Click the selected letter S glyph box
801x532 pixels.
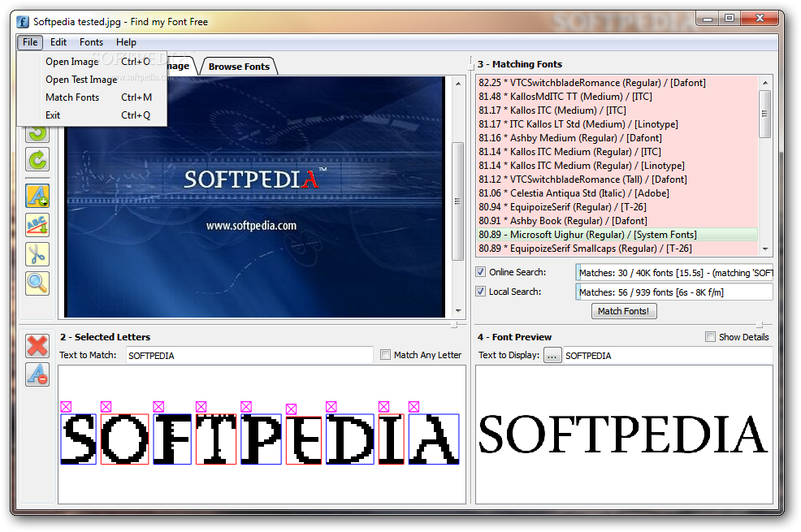pyautogui.click(x=79, y=439)
